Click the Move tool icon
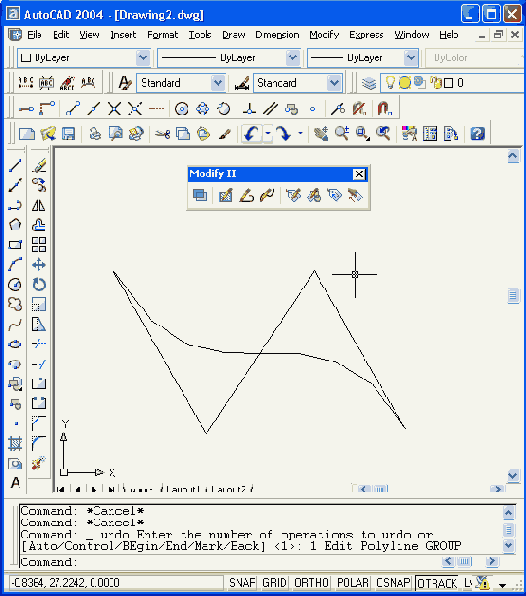The width and height of the screenshot is (526, 596). pyautogui.click(x=38, y=265)
